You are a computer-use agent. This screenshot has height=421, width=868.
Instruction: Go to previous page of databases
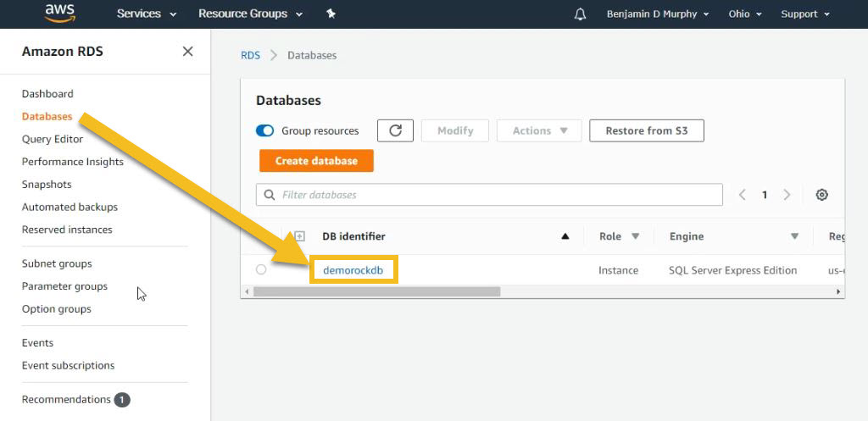click(x=743, y=195)
